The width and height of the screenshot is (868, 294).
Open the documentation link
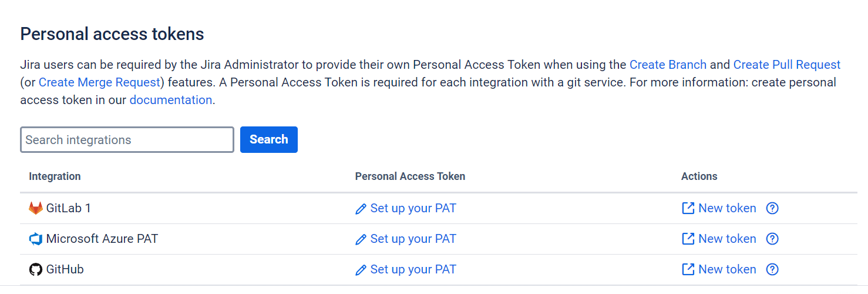point(170,100)
